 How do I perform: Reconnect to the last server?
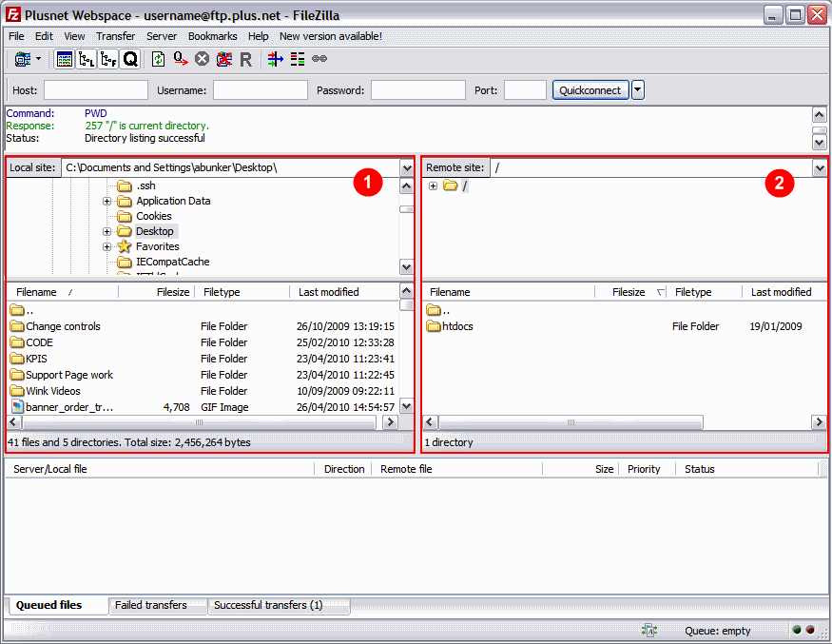coord(245,59)
